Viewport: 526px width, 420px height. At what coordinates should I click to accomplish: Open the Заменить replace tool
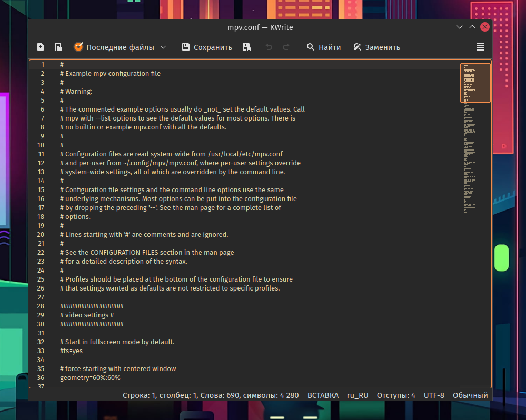click(x=376, y=47)
